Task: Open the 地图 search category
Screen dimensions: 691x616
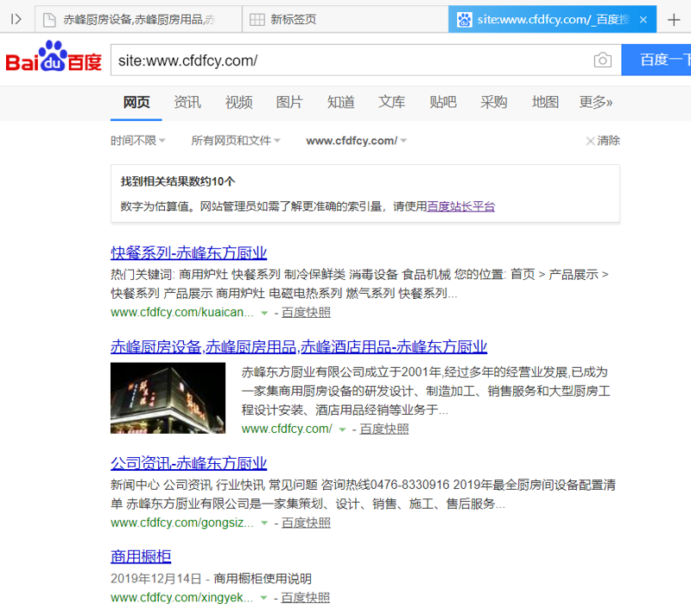Action: coord(545,102)
